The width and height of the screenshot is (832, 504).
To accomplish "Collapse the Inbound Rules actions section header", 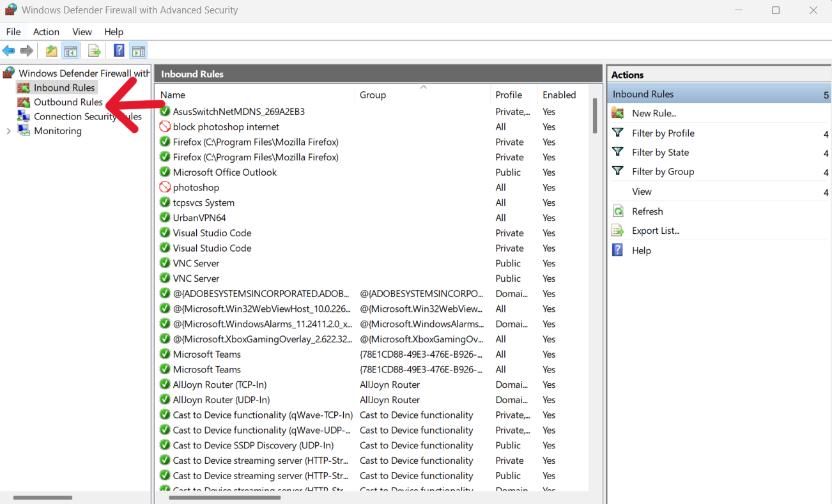I will (826, 95).
